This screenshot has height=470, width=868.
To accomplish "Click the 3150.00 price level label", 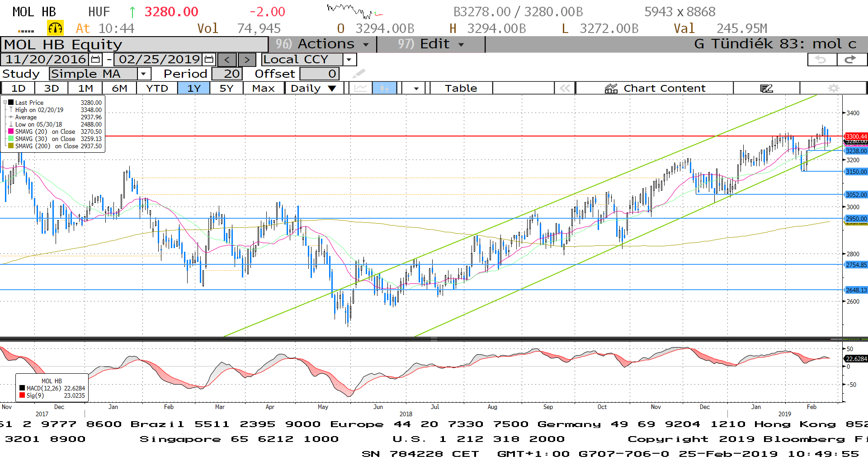I will click(856, 172).
